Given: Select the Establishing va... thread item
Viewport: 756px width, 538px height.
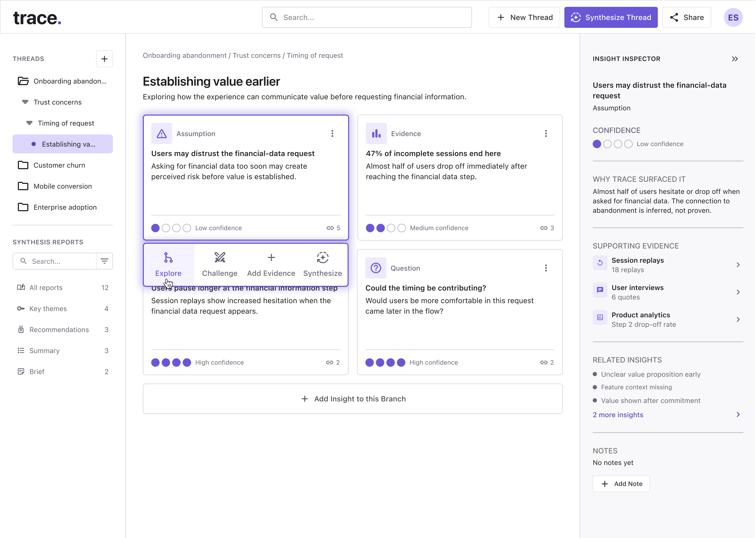Looking at the screenshot, I should click(x=62, y=144).
